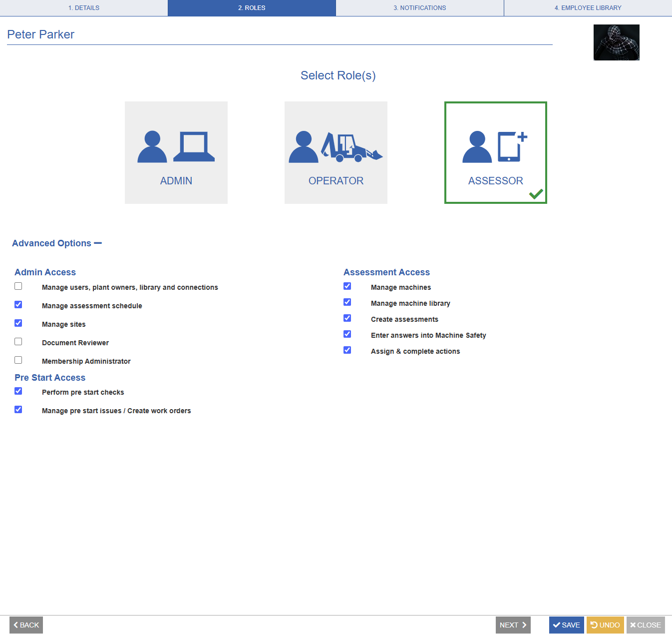Image resolution: width=672 pixels, height=634 pixels.
Task: Click the Select Role(s) title
Action: point(338,75)
